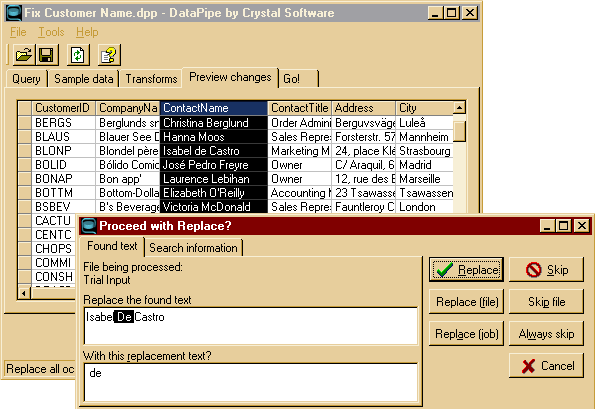Click the Save floppy disk toolbar icon

[x=46, y=55]
